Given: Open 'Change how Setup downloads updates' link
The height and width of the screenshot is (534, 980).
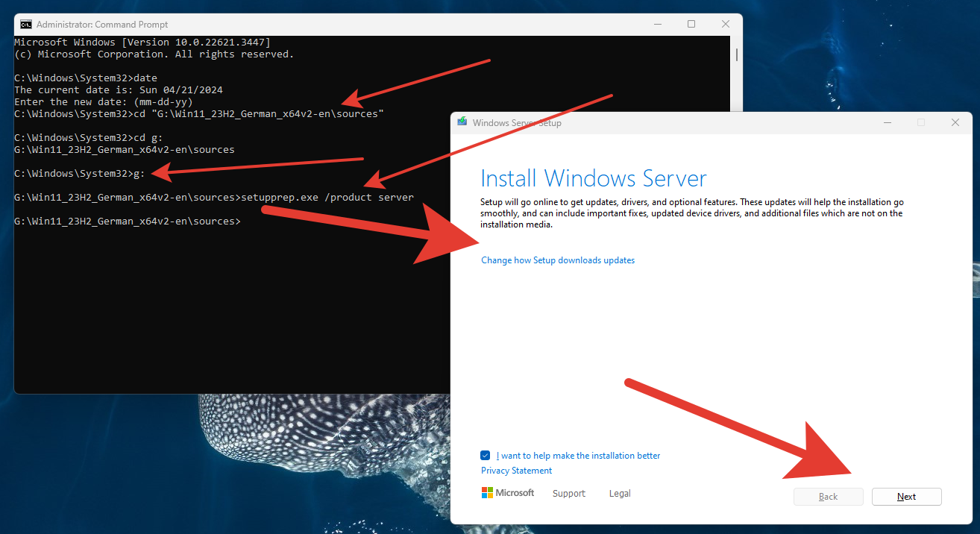Looking at the screenshot, I should coord(558,260).
